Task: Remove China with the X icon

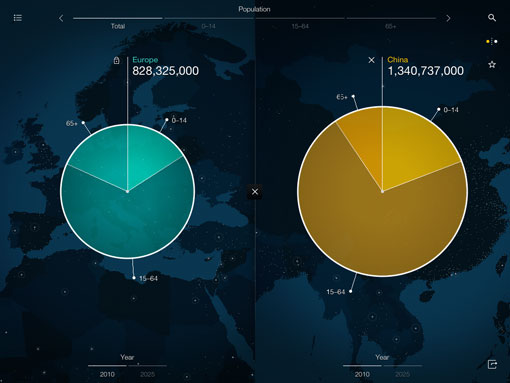Action: coord(371,60)
